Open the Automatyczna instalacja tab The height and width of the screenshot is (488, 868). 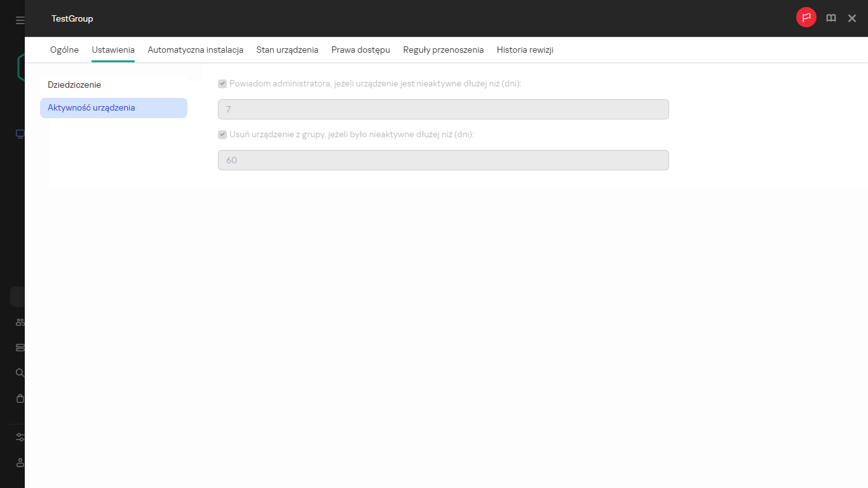[196, 50]
